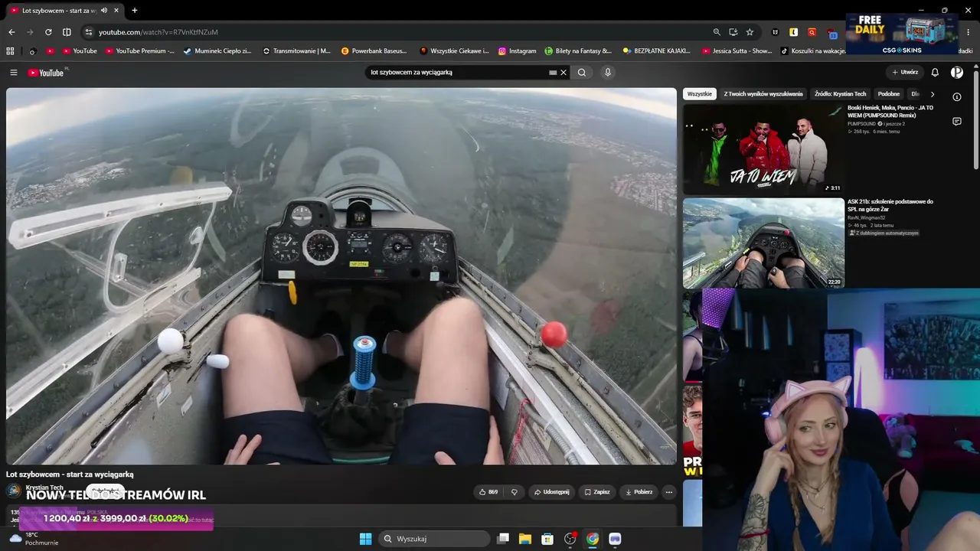Click the 'Udostępnij' share button

pos(551,492)
